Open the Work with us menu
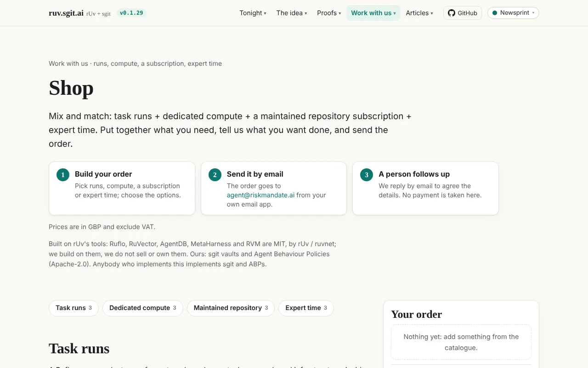 pyautogui.click(x=373, y=13)
